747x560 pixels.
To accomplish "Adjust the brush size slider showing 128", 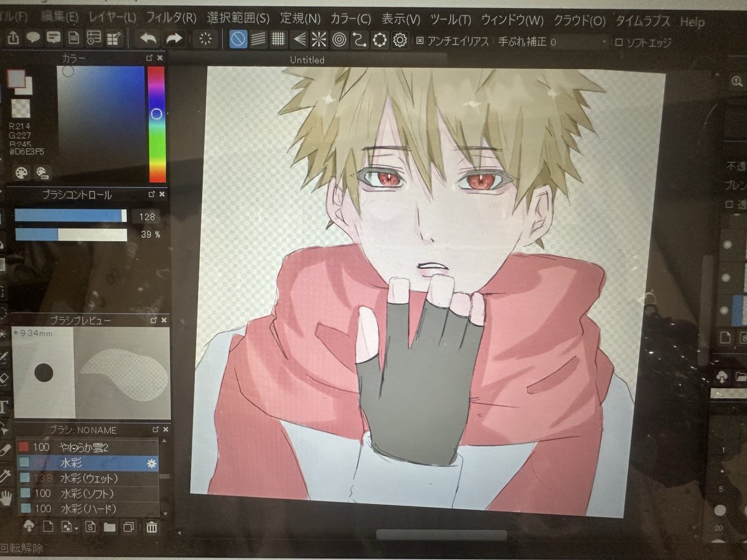I will pos(71,215).
